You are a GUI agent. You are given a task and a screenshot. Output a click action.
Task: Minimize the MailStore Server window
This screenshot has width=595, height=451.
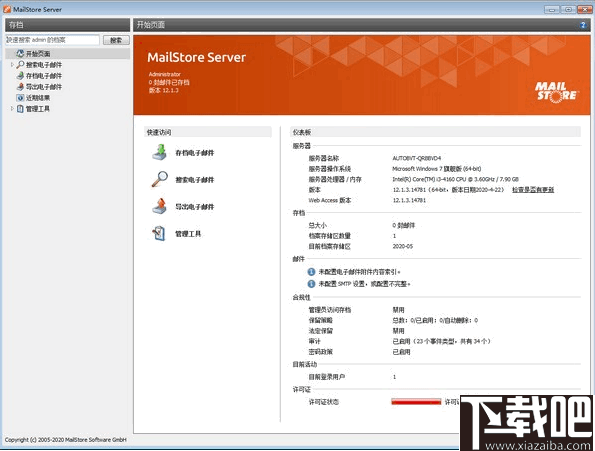click(552, 9)
